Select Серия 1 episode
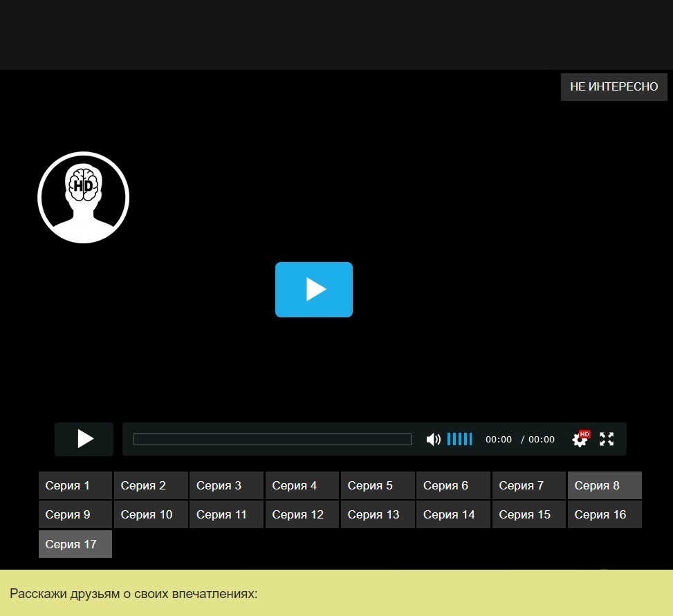 pyautogui.click(x=75, y=485)
